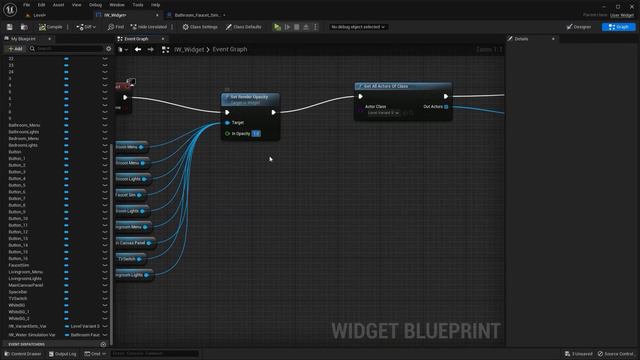Open the graph bookmarks dropdown
This screenshot has width=640, height=360.
(x=123, y=49)
